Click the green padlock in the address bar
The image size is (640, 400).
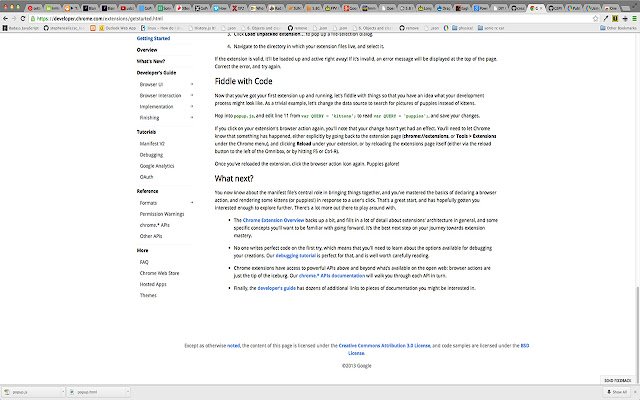click(33, 19)
